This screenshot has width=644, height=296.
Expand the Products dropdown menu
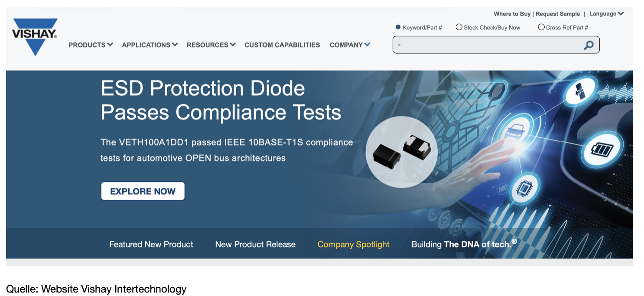point(91,45)
